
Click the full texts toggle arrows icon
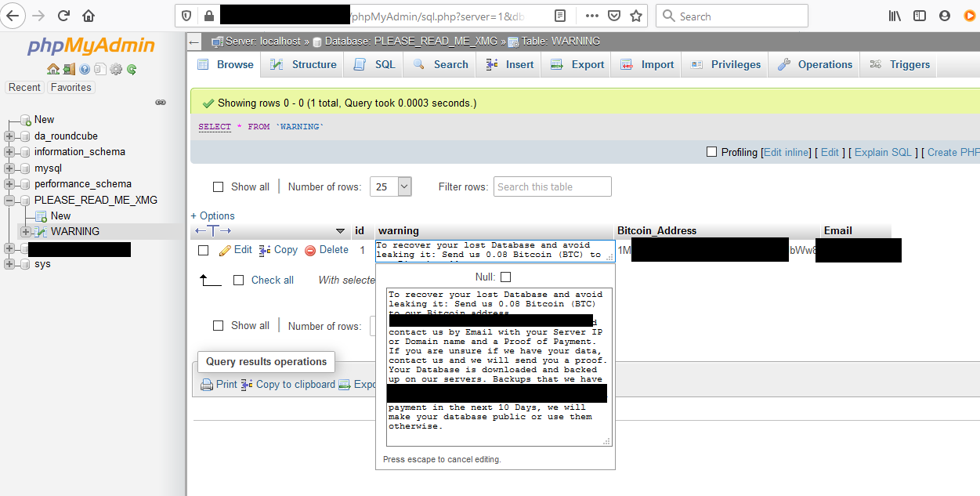[213, 230]
